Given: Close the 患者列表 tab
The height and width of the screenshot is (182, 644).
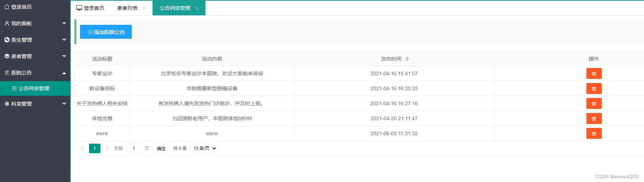Looking at the screenshot, I should click(x=144, y=8).
